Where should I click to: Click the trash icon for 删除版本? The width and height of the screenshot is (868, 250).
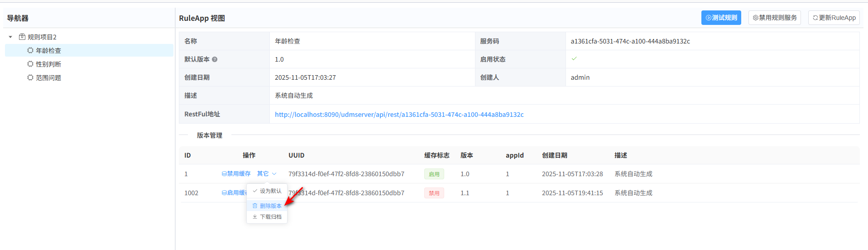255,206
